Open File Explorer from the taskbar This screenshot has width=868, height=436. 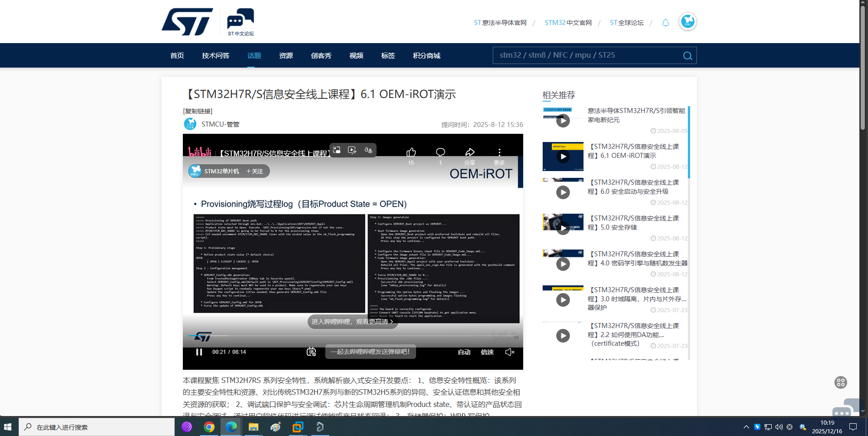(253, 427)
